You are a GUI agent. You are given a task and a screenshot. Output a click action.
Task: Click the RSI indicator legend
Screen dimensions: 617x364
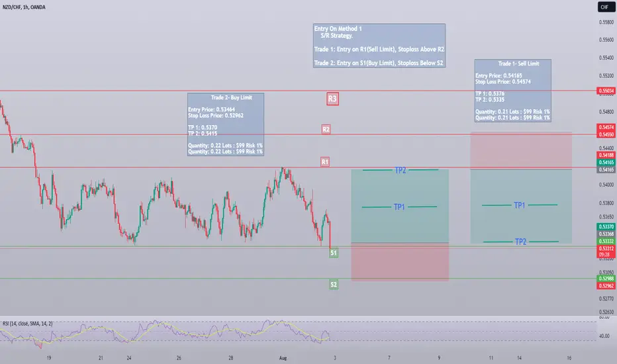[x=27, y=324]
